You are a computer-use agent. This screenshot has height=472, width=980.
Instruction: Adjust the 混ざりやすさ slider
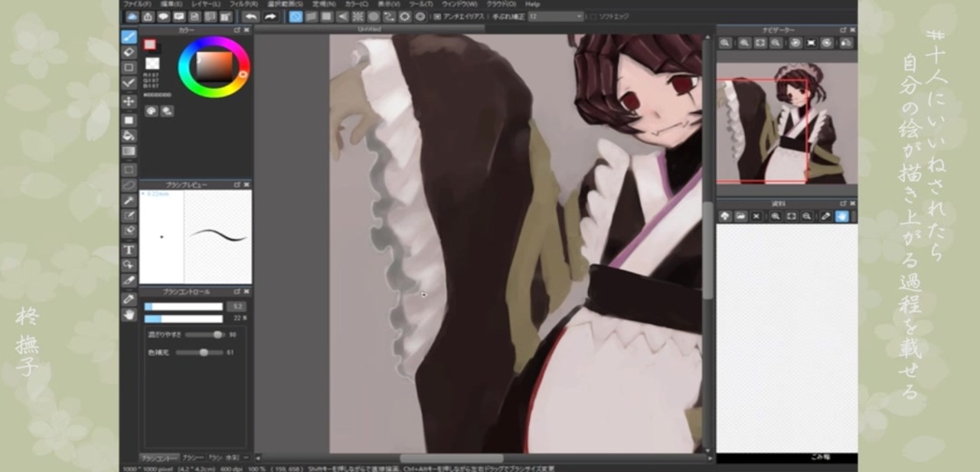[x=204, y=335]
